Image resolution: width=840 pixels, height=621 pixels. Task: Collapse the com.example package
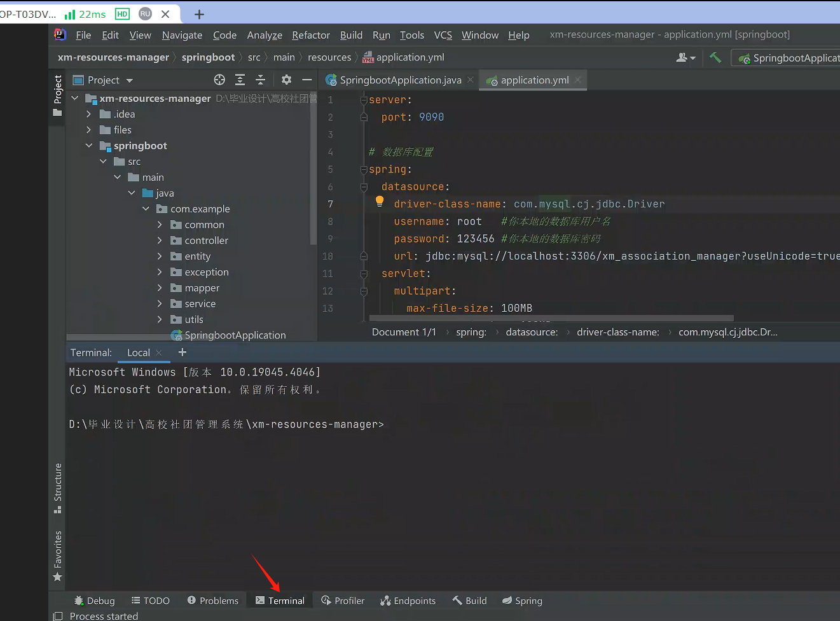(146, 209)
